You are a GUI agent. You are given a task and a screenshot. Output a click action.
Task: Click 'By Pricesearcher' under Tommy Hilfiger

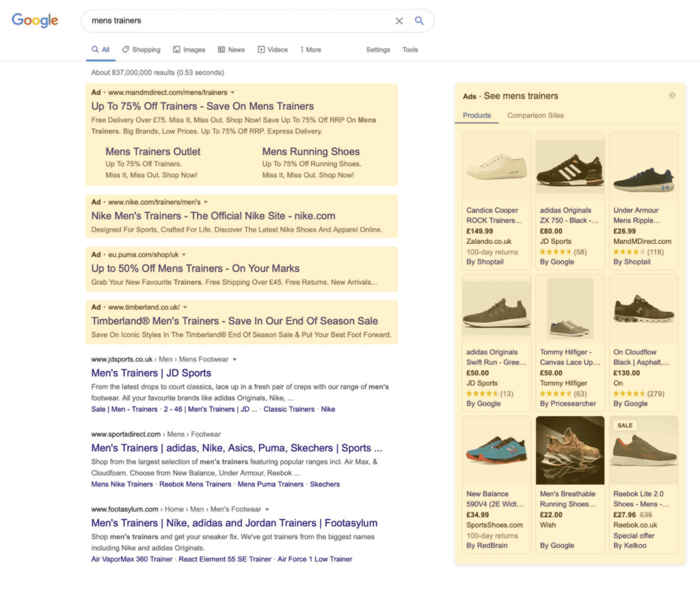pos(568,404)
